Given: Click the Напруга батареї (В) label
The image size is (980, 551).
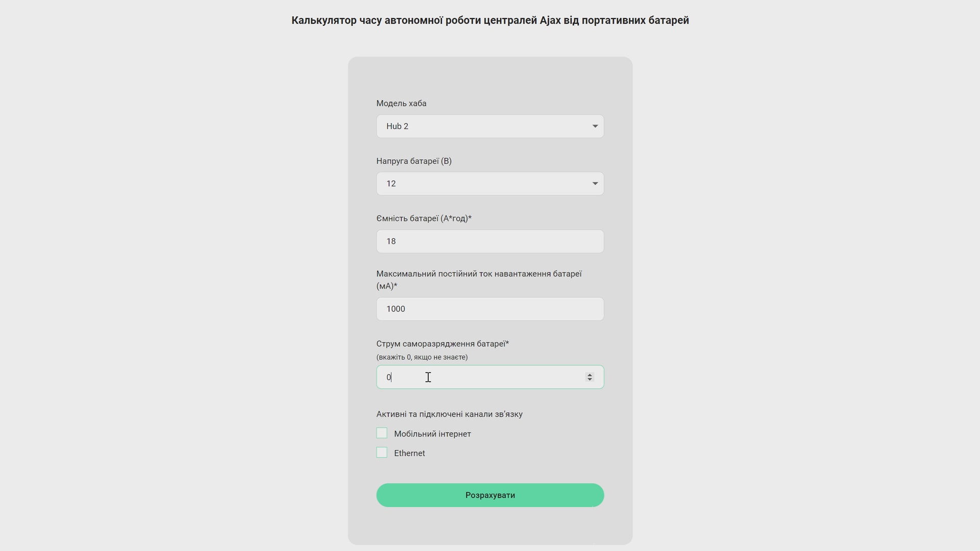Looking at the screenshot, I should pos(414,161).
